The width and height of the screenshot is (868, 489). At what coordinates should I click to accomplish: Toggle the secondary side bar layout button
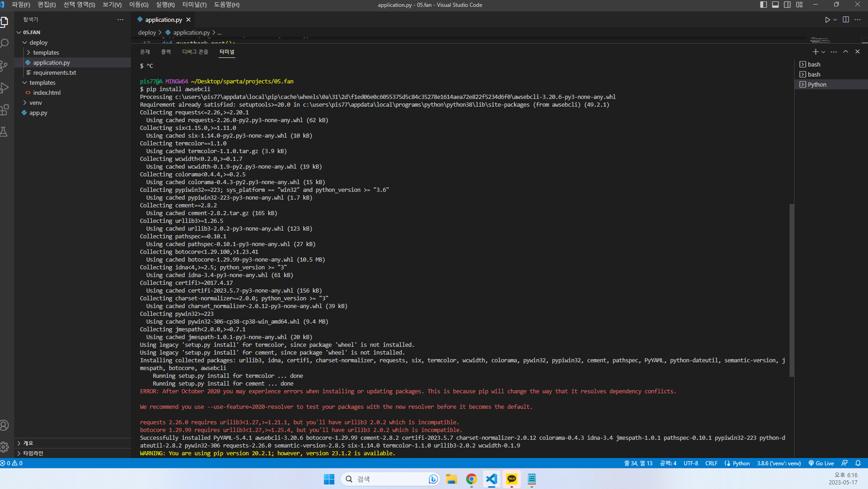[787, 5]
